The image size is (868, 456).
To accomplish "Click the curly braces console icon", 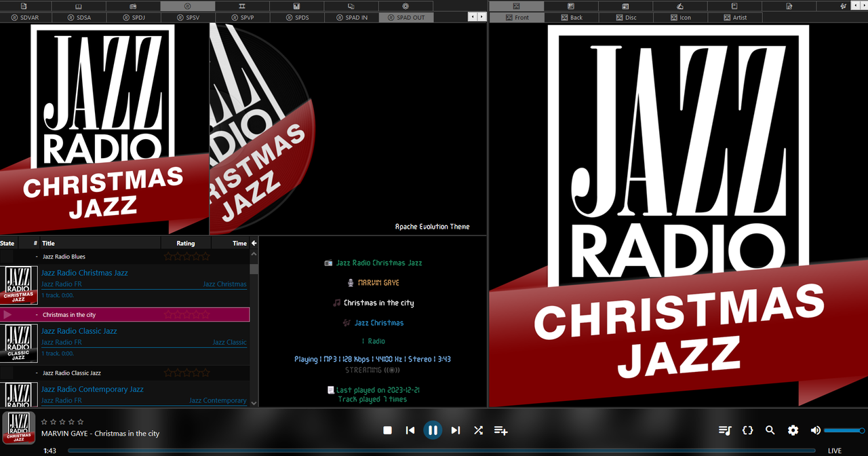I will (748, 430).
